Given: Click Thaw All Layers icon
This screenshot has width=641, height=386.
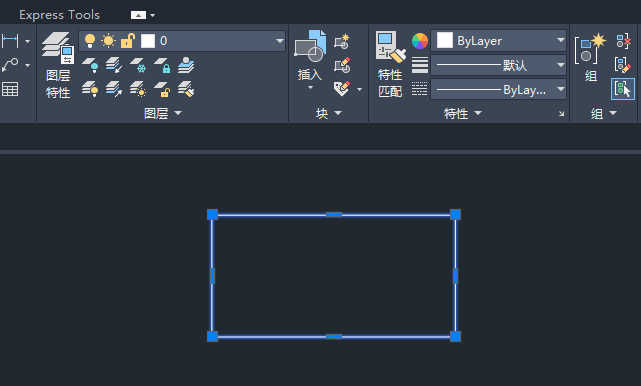Looking at the screenshot, I should click(138, 89).
